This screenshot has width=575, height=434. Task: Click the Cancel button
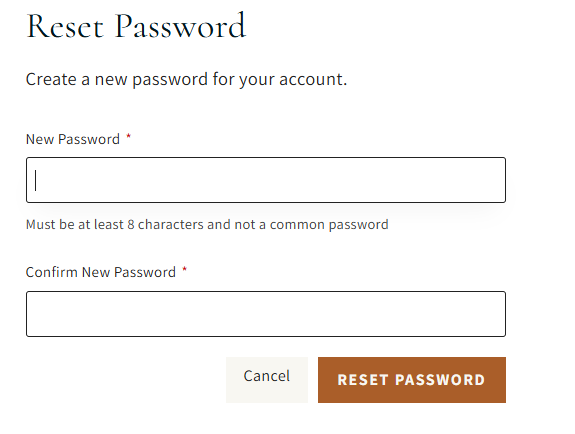[x=267, y=380]
